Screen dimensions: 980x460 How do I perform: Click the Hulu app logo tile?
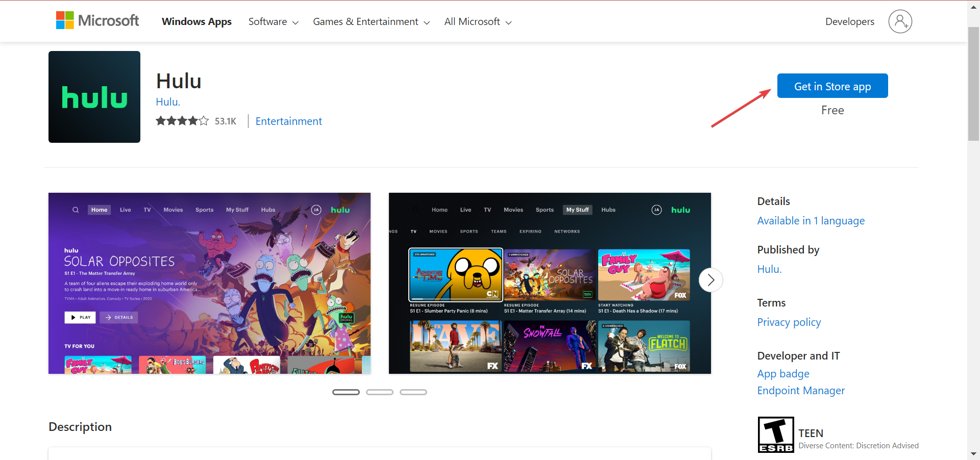pos(94,97)
